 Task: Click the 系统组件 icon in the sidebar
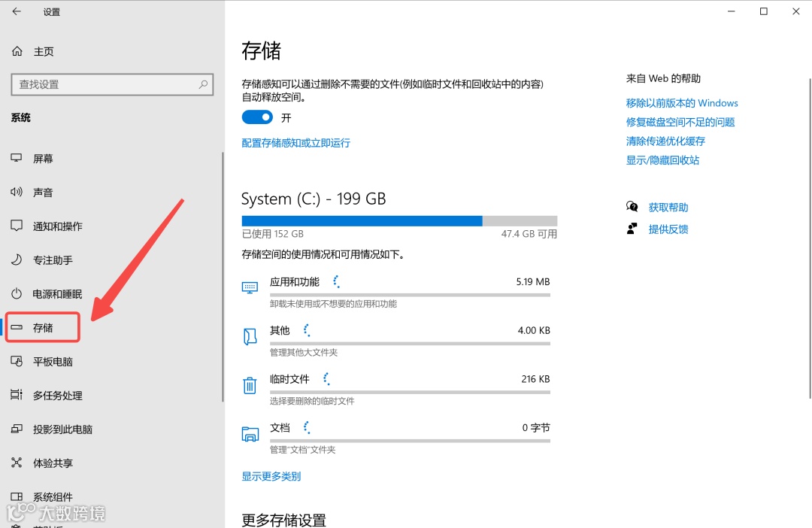(x=17, y=496)
